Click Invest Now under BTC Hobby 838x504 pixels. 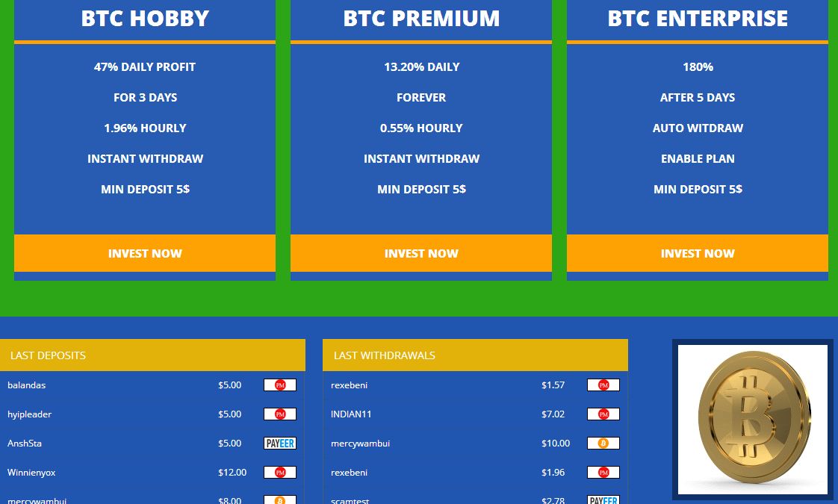coord(145,253)
